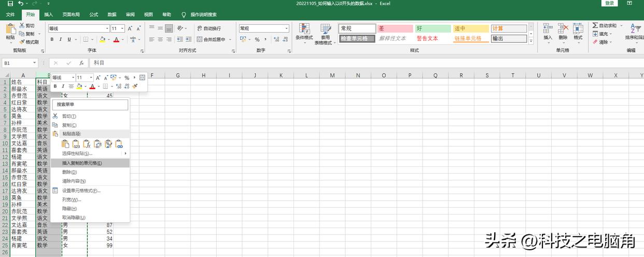Open 套用表格格式 table format gallery
Viewport: 644px width, 257px height.
click(x=325, y=34)
